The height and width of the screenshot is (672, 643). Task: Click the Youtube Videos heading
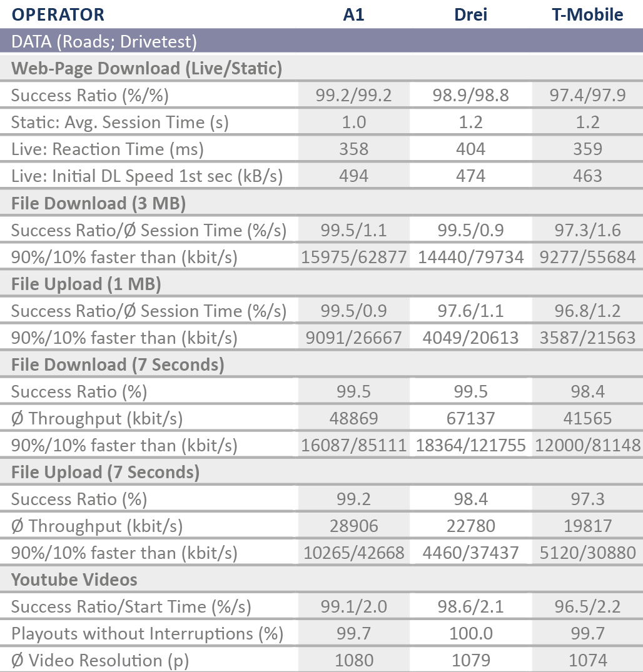tap(74, 580)
